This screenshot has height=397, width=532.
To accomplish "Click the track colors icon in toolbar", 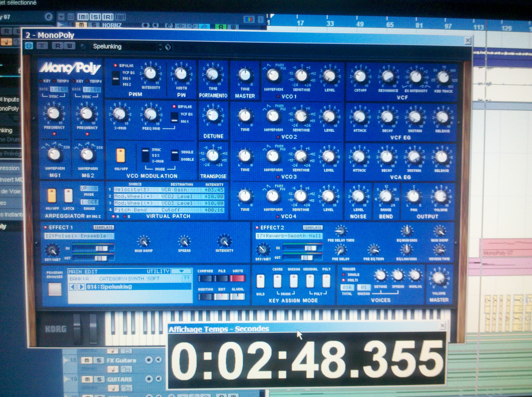I will (249, 19).
